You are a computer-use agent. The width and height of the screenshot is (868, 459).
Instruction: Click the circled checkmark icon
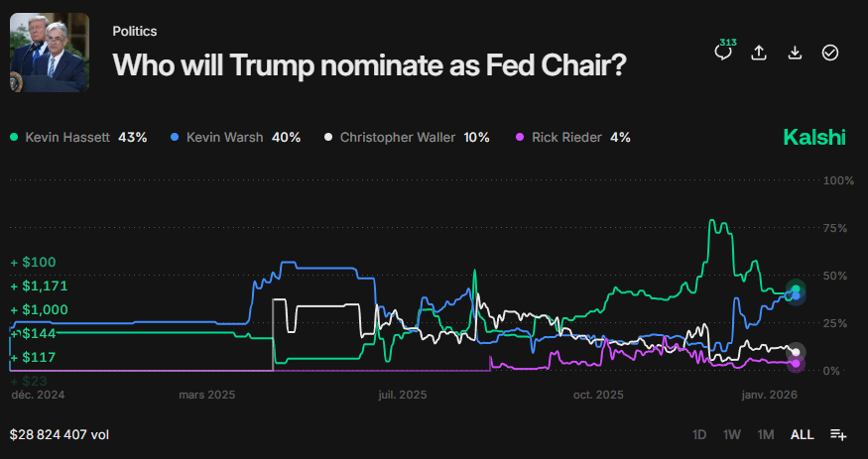tap(830, 53)
